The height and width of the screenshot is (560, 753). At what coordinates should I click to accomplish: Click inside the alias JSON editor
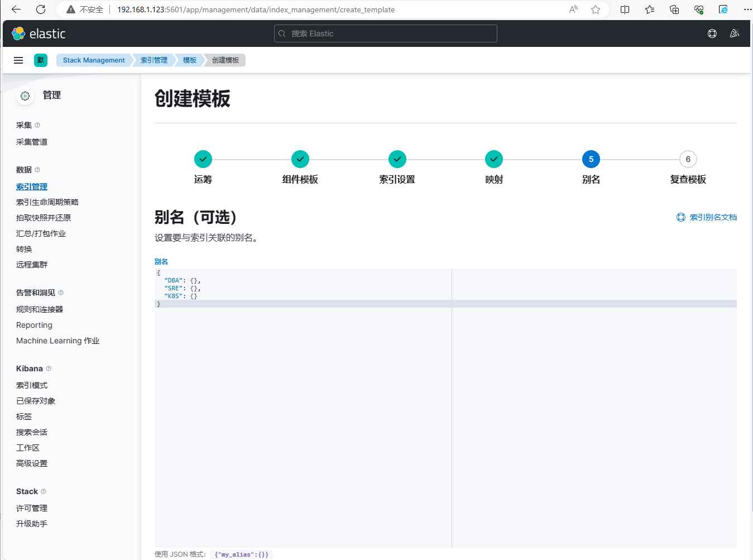301,391
